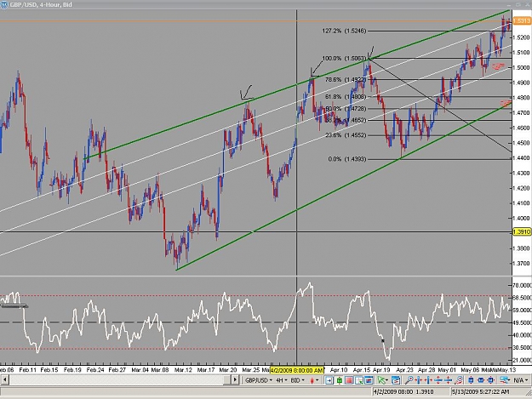Open the N/A dropdown in toolbar

point(520,380)
